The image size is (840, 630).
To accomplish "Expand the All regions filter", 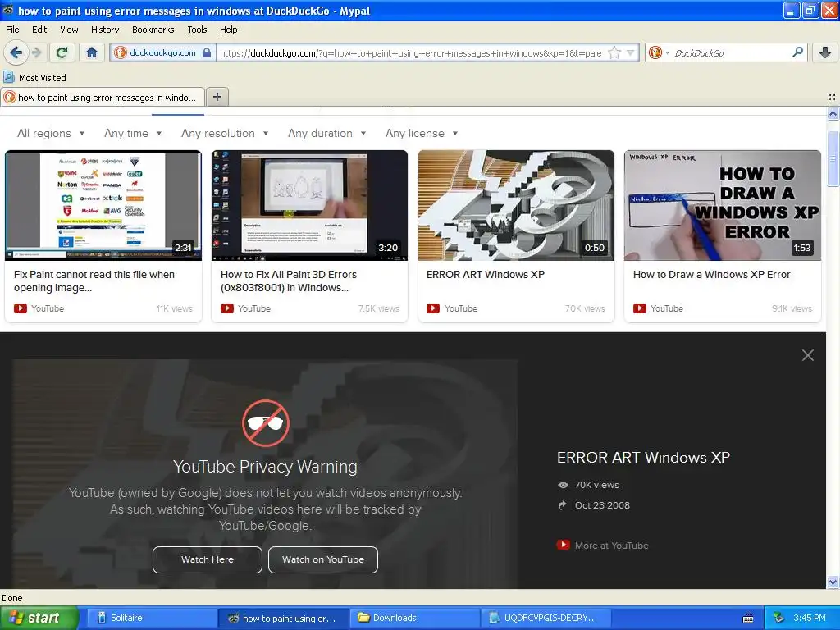I will tap(51, 134).
